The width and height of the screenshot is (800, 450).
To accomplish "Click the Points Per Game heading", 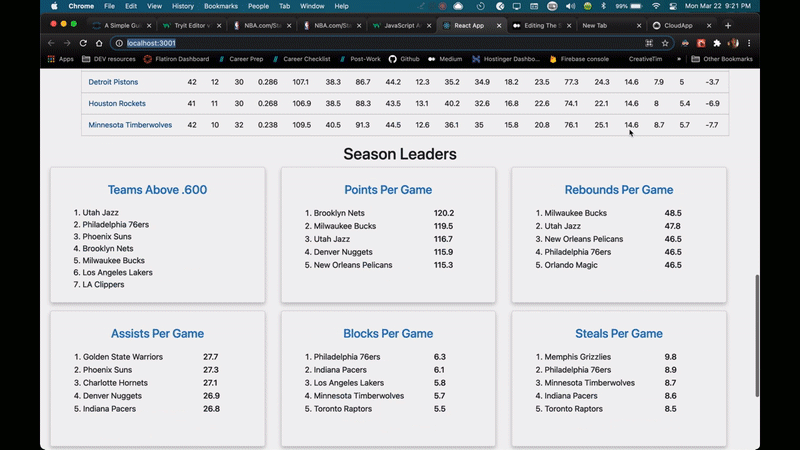I will click(x=388, y=190).
